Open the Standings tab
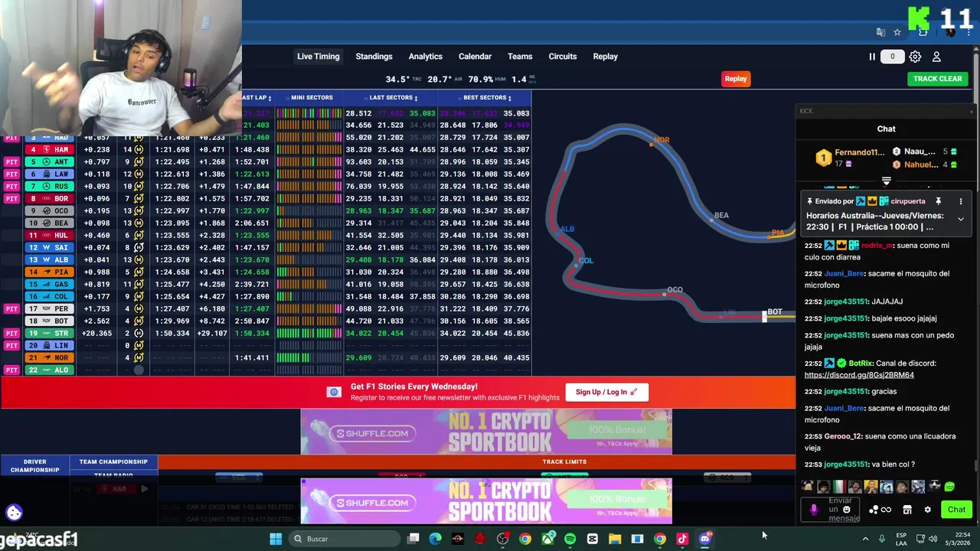Viewport: 980px width, 551px height. pos(374,57)
